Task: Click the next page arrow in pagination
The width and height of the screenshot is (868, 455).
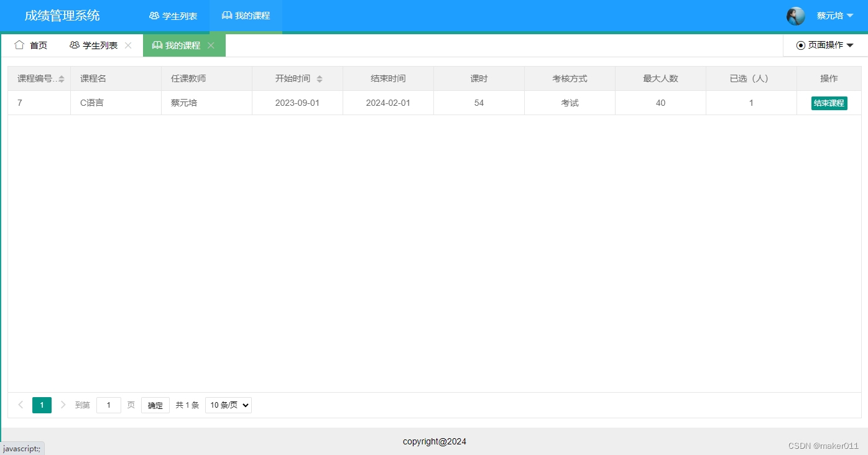Action: (x=63, y=405)
